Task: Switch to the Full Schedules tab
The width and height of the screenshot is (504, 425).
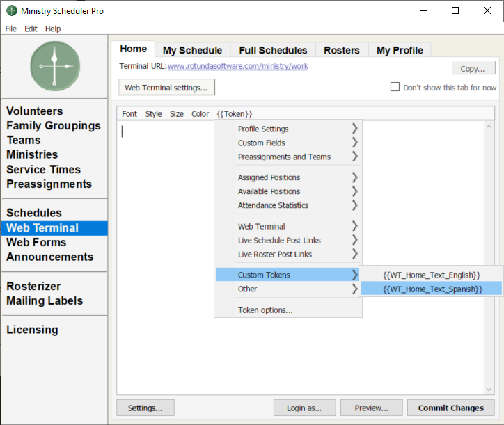Action: click(273, 51)
